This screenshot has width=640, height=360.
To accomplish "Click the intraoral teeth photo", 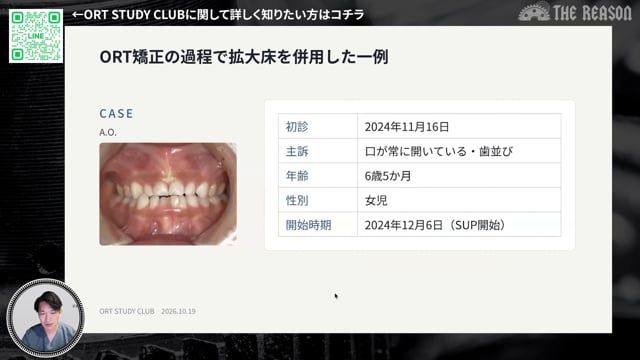I will point(168,194).
